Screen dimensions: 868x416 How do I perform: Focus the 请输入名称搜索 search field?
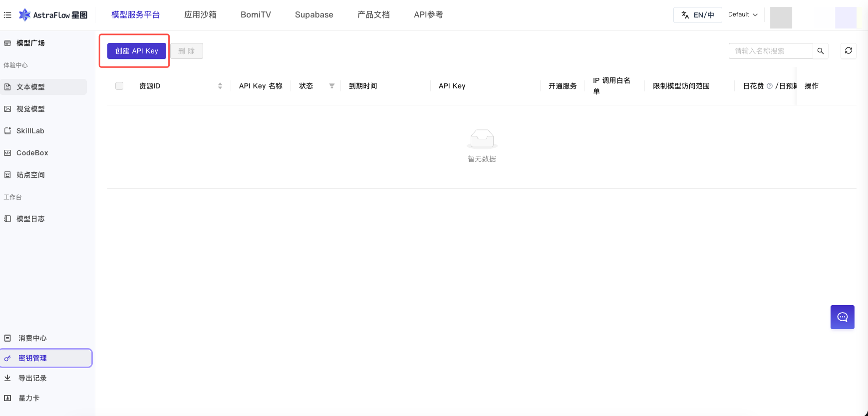pyautogui.click(x=771, y=51)
